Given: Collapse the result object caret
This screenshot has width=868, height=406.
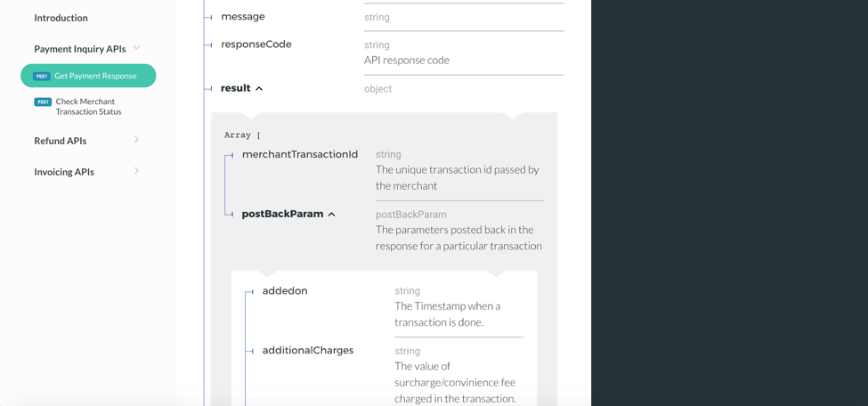Looking at the screenshot, I should pos(259,88).
